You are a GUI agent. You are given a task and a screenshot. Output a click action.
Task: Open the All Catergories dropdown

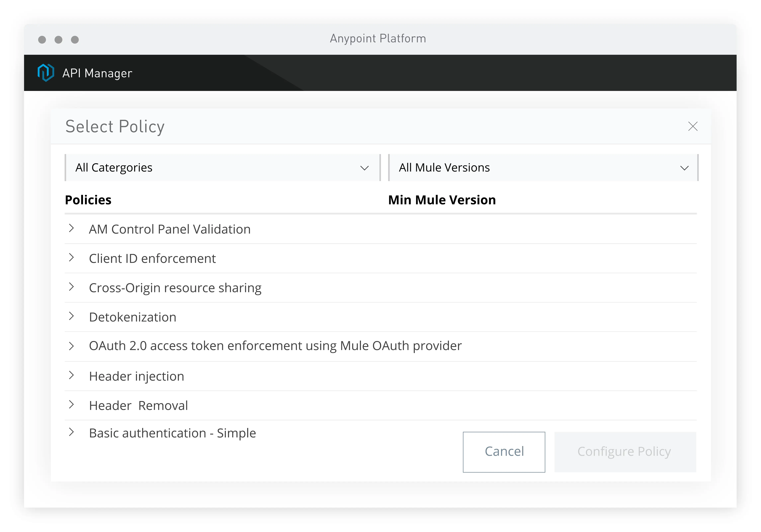pos(223,168)
